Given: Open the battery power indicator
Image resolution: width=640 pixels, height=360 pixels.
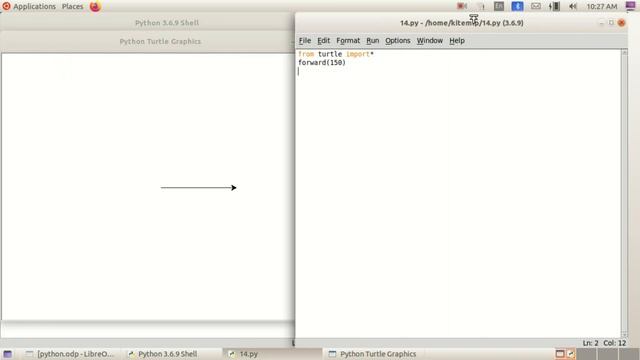Looking at the screenshot, I should coord(554,6).
